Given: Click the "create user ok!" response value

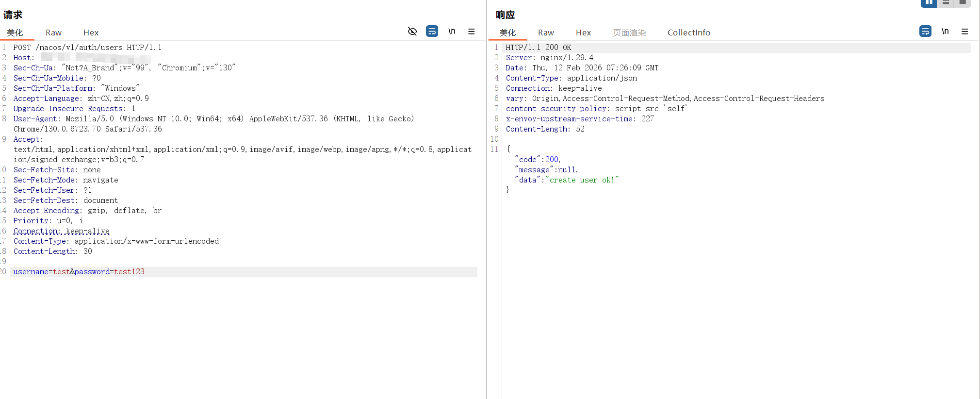Looking at the screenshot, I should tap(582, 180).
